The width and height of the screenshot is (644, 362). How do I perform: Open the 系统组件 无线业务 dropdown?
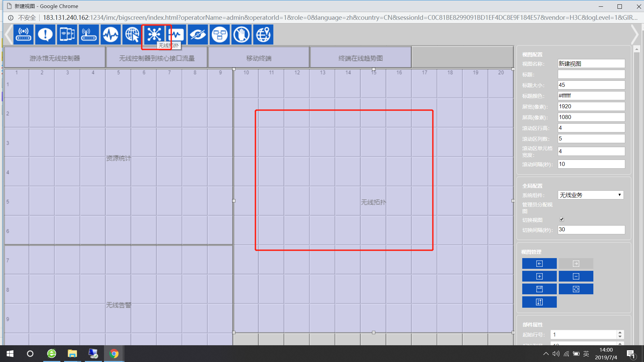[x=590, y=195]
